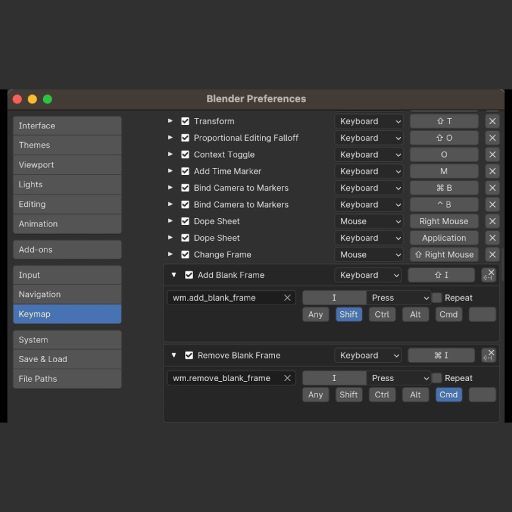This screenshot has height=512, width=512.
Task: Click empty key-modifier field in Add Blank Frame
Action: [482, 314]
